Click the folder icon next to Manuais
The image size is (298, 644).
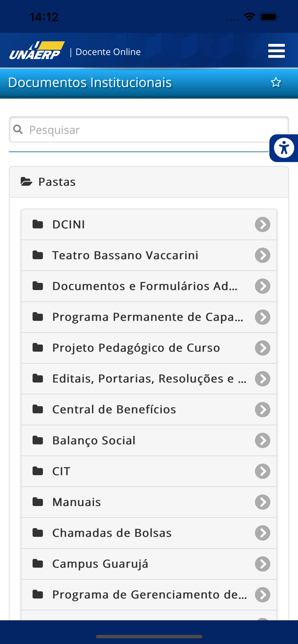(x=38, y=501)
